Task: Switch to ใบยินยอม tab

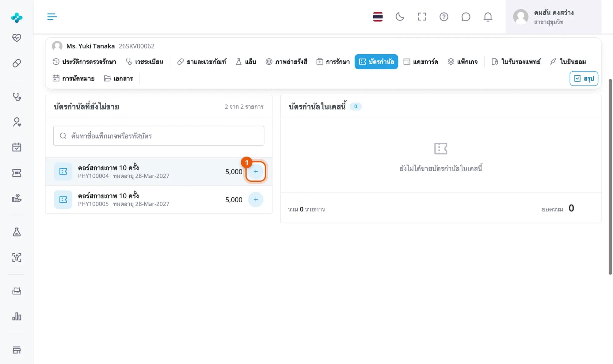Action: coord(568,62)
